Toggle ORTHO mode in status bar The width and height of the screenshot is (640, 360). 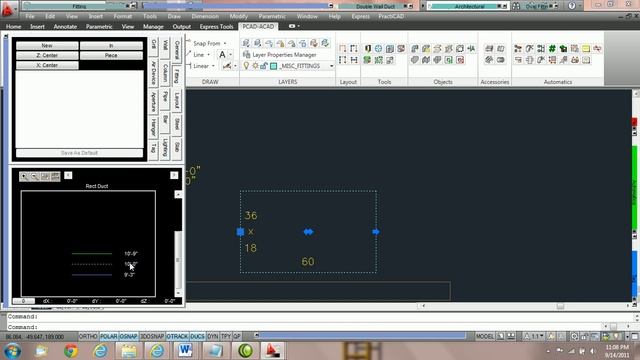[88, 336]
